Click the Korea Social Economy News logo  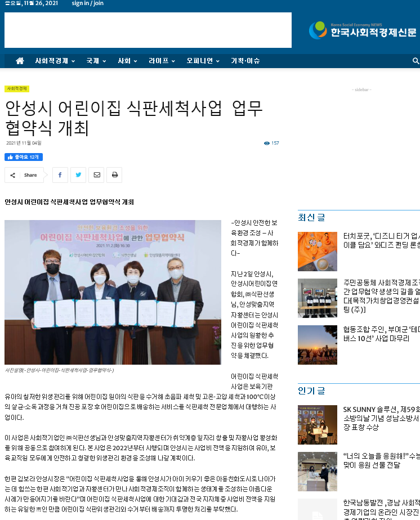(364, 30)
